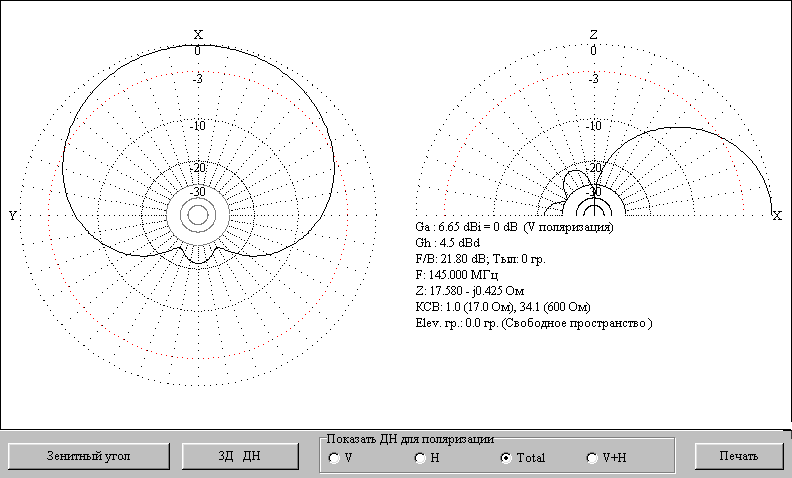Click the Z axis label above right plot
The width and height of the screenshot is (792, 478).
[x=594, y=35]
